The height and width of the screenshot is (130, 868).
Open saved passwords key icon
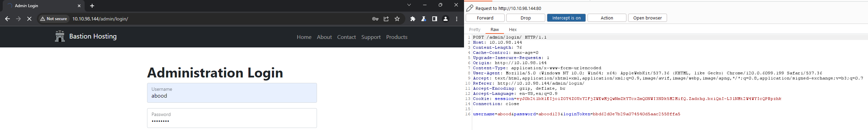pos(375,19)
